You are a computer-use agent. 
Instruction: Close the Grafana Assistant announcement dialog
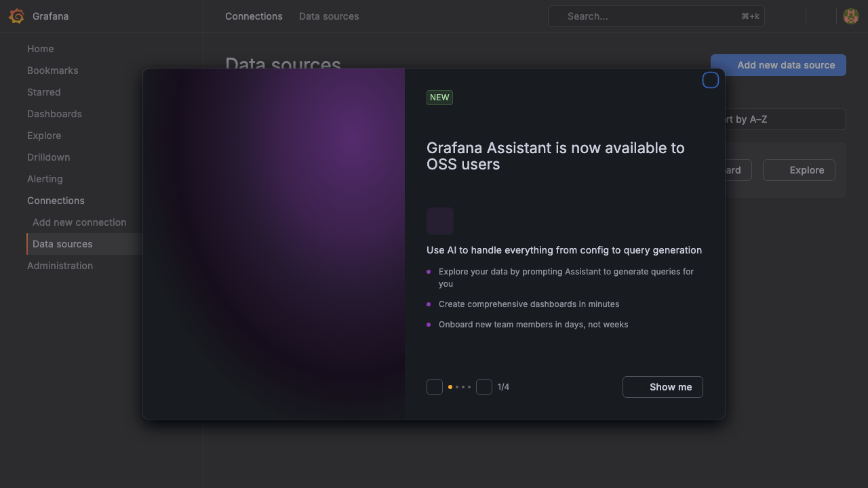coord(711,80)
